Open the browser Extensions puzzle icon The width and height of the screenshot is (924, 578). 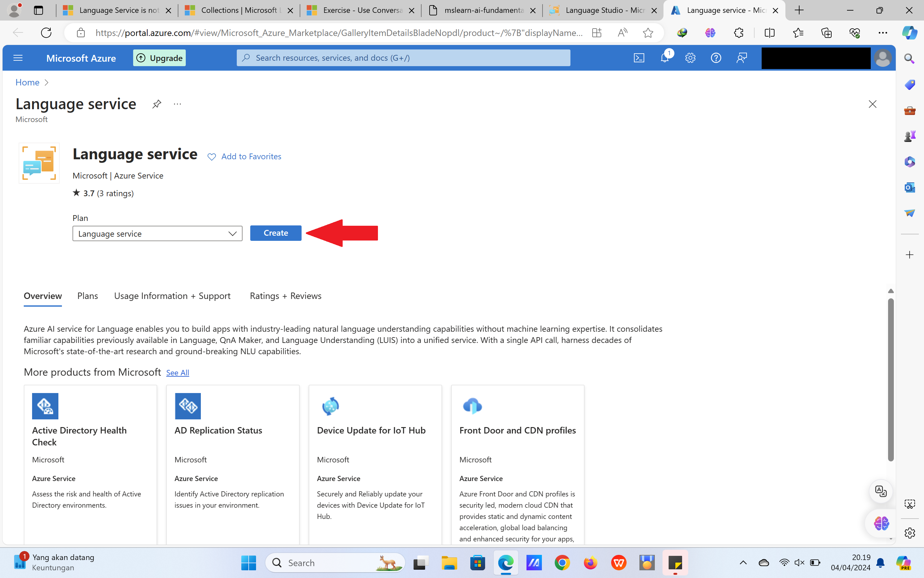739,33
